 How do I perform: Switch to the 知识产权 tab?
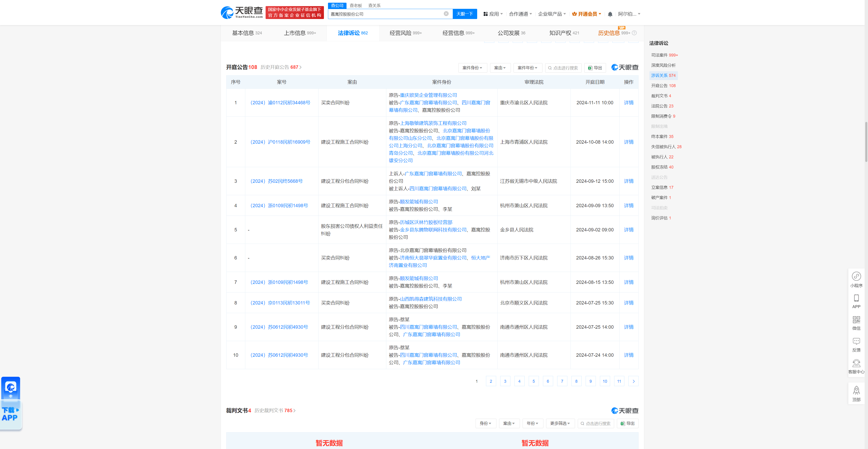(x=564, y=33)
